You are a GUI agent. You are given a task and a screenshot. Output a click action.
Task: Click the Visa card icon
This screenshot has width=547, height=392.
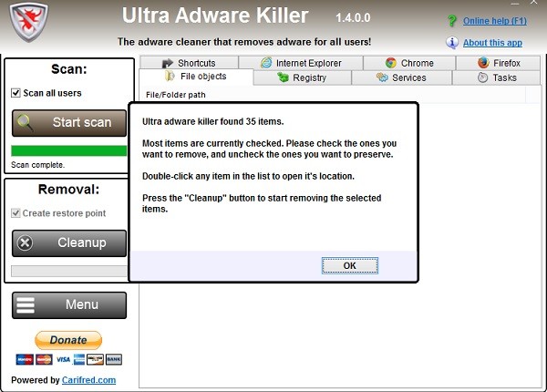63,359
